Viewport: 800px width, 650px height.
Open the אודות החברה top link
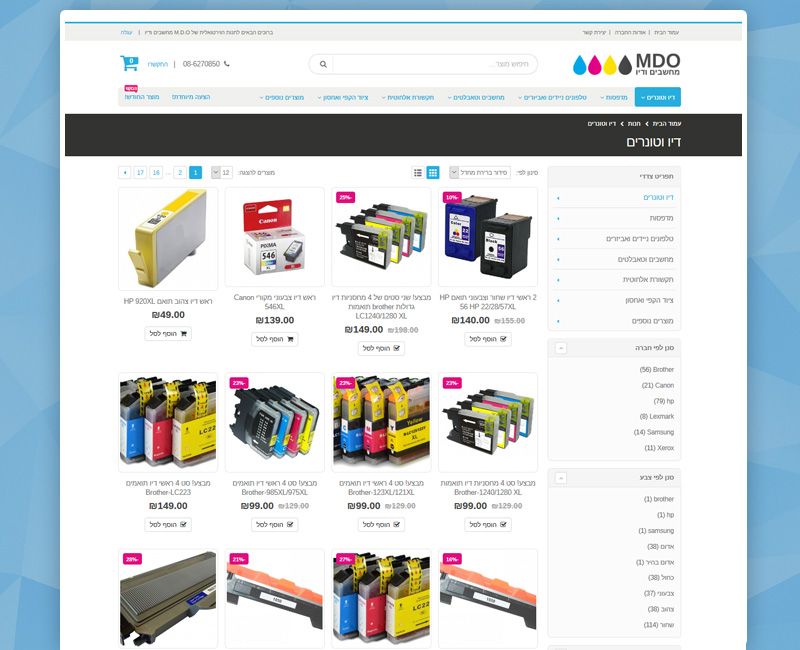pos(630,32)
